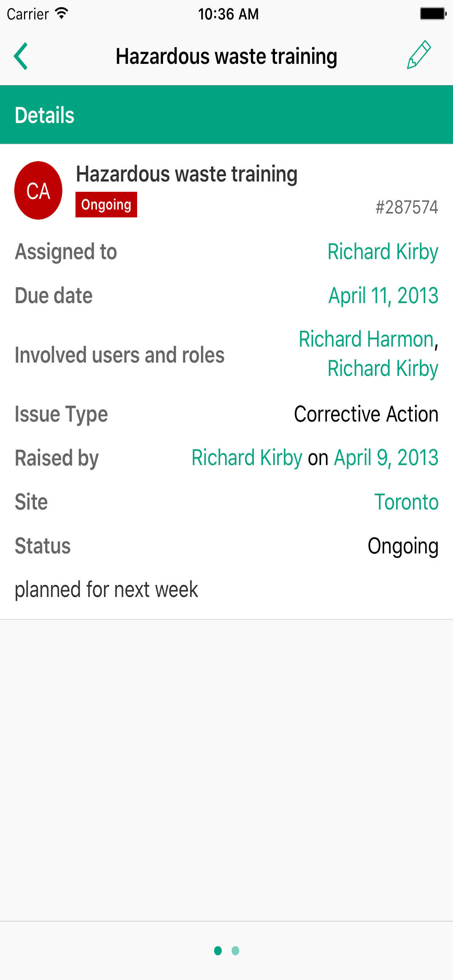Viewport: 453px width, 980px height.
Task: Tap the green back arrow icon
Action: pyautogui.click(x=21, y=56)
